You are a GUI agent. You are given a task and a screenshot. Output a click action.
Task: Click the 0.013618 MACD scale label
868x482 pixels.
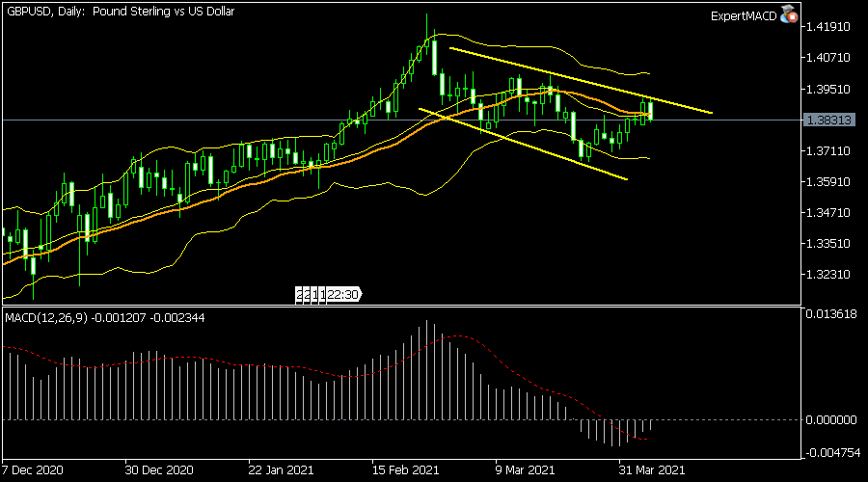(x=829, y=314)
